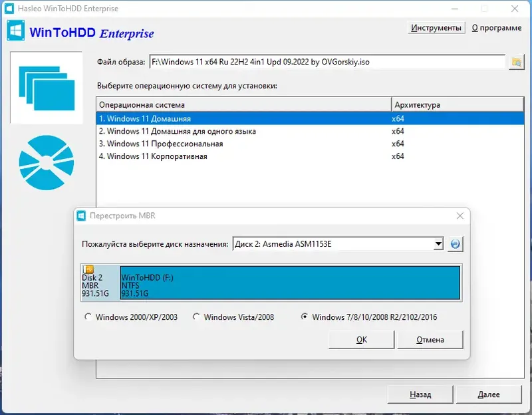The width and height of the screenshot is (532, 415).
Task: Click the Disk 2 drive icon
Action: (x=88, y=269)
